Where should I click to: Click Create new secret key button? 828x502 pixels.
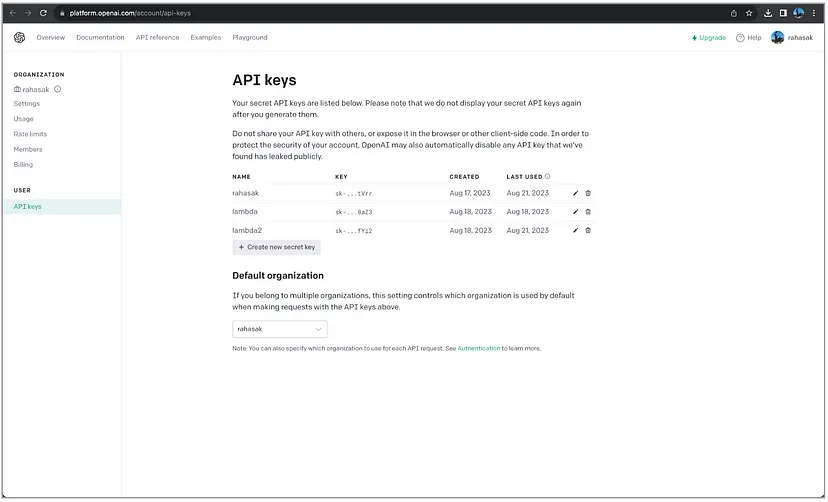(276, 247)
